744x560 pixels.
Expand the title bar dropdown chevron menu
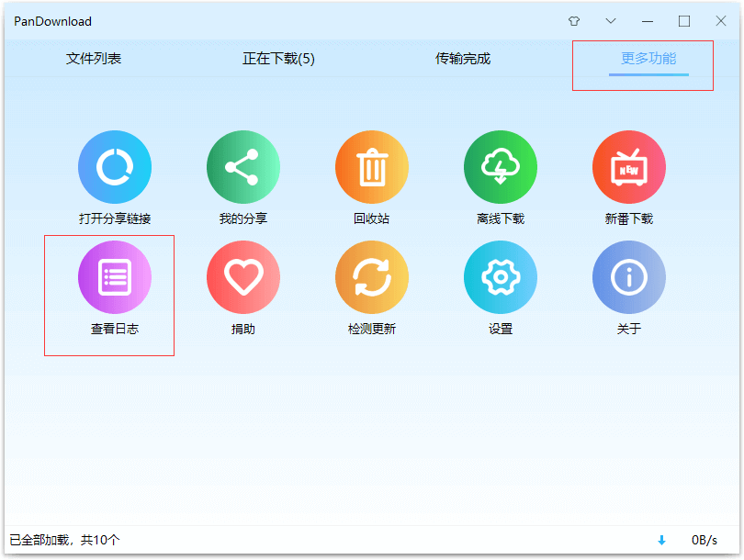611,21
